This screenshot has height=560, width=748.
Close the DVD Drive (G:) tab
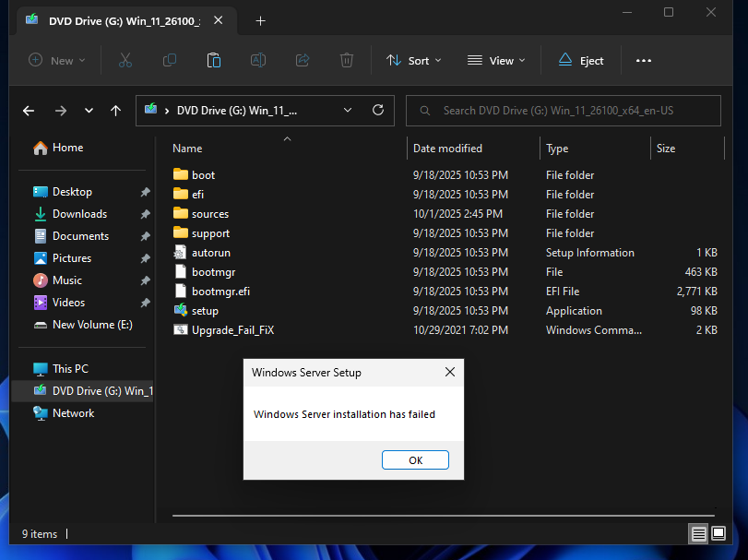click(x=218, y=20)
